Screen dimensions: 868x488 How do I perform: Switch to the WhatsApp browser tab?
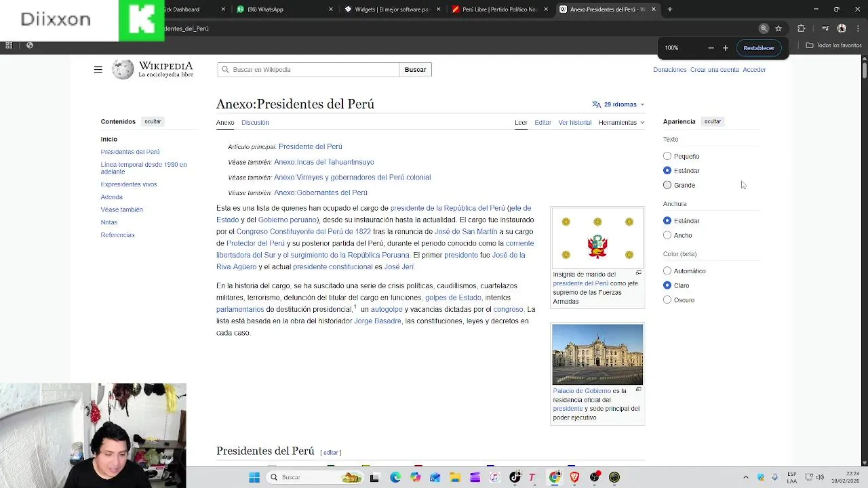coord(285,9)
